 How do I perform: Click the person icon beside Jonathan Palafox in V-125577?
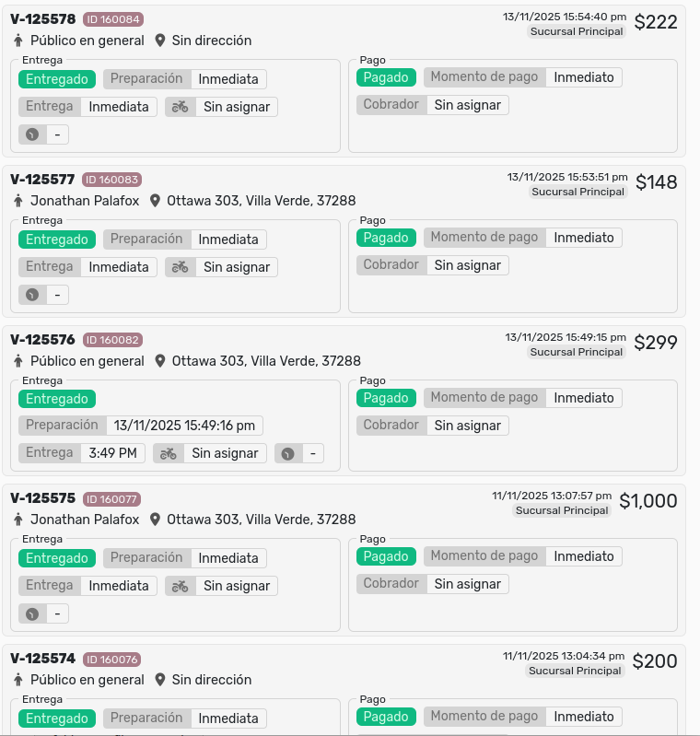(x=17, y=201)
